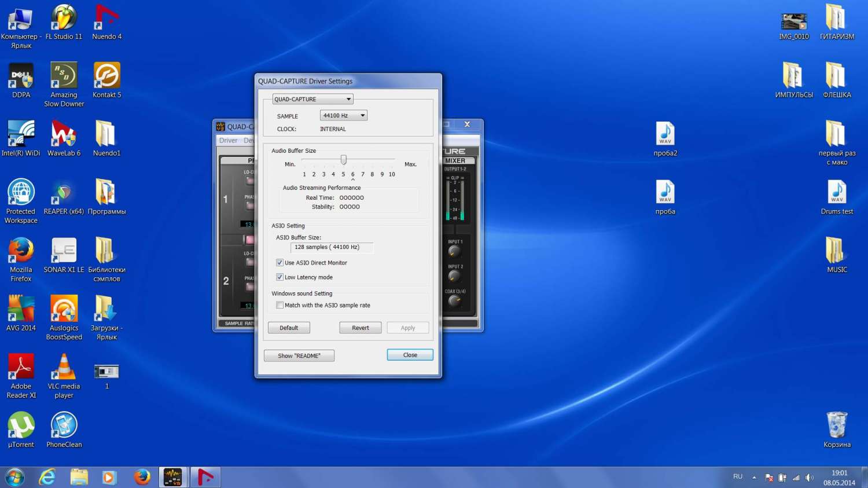Viewport: 868px width, 488px height.
Task: Open REAPER (x64) desktop shortcut
Action: [64, 194]
